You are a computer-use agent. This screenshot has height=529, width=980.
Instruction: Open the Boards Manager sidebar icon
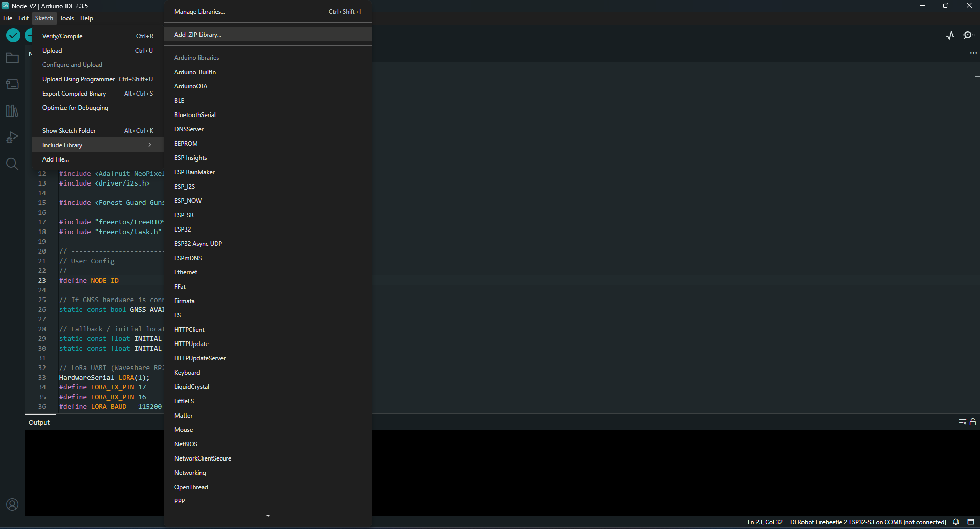pyautogui.click(x=12, y=84)
